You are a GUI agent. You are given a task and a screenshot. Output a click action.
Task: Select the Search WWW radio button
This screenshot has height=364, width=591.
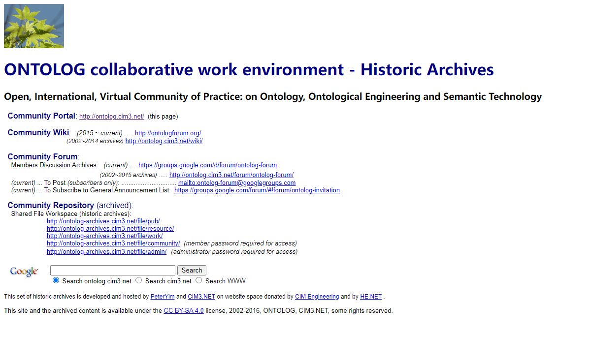click(198, 280)
